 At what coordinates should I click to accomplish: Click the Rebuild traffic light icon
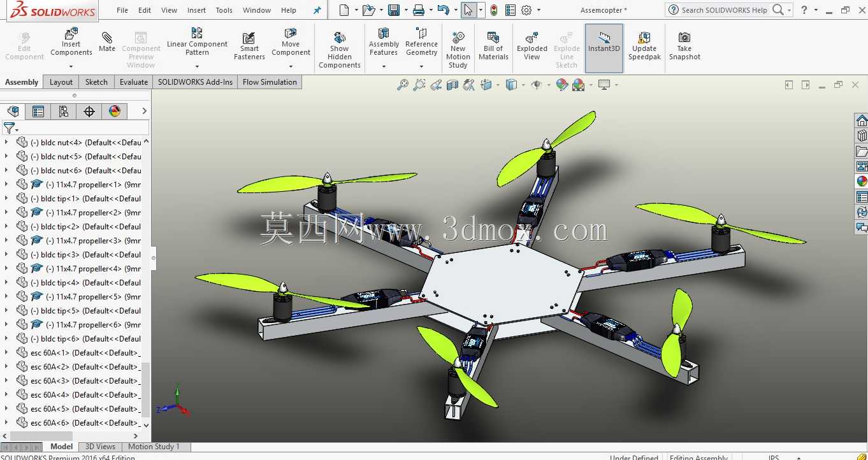[493, 10]
